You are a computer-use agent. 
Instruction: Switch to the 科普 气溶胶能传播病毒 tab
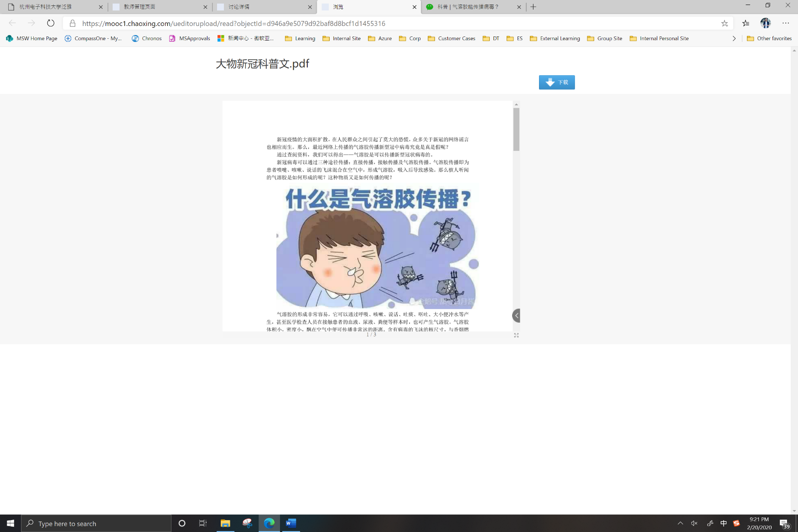[473, 7]
